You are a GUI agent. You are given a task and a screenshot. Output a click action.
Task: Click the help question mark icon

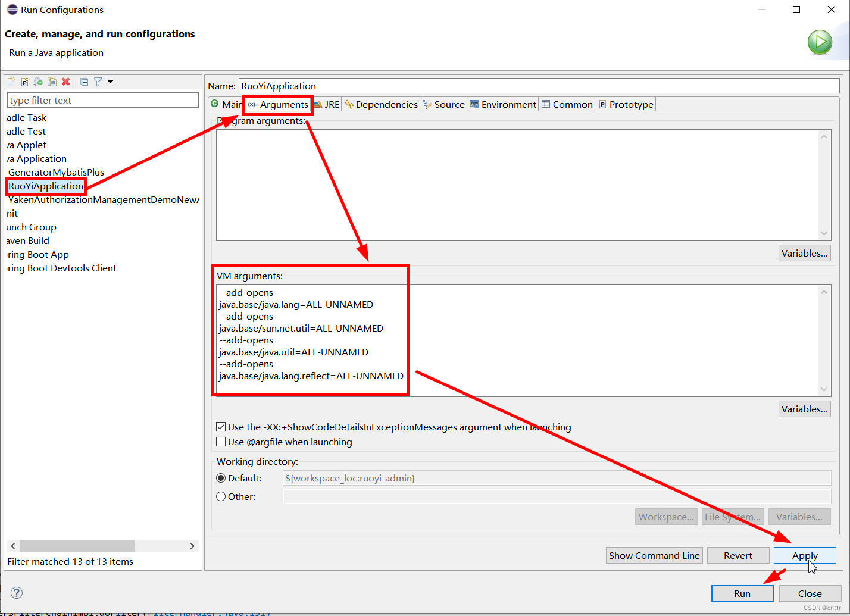16,593
